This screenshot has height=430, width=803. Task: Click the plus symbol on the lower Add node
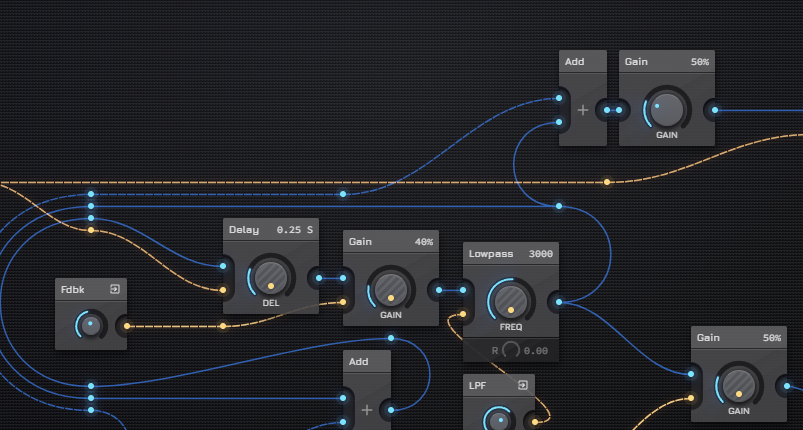[x=367, y=409]
